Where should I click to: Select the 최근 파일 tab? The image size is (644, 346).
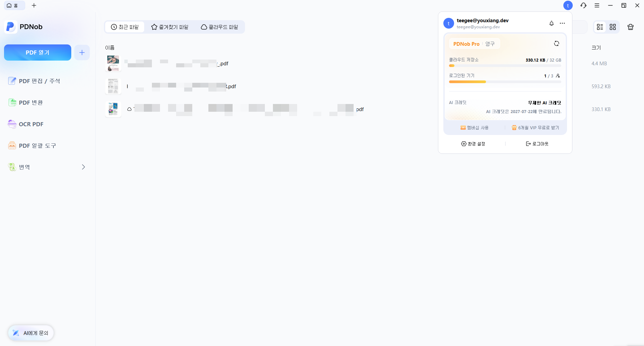[125, 27]
